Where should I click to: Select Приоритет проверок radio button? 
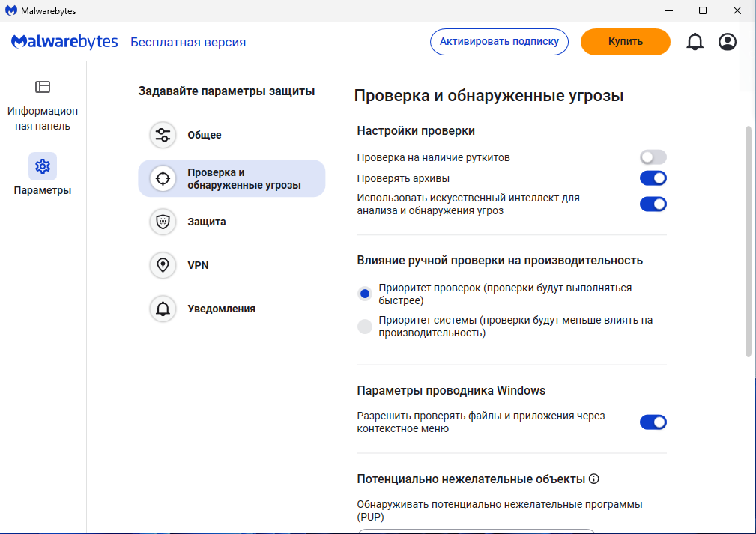(x=365, y=294)
